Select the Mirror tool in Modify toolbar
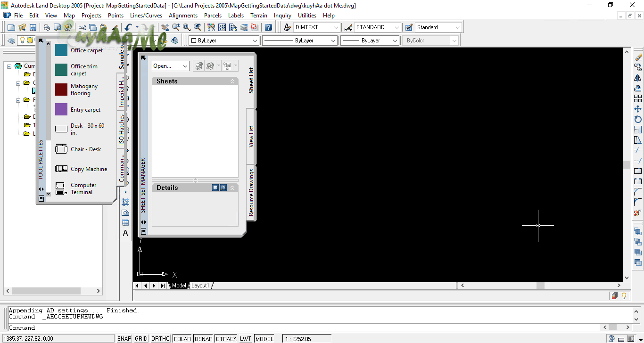644x343 pixels. click(638, 78)
